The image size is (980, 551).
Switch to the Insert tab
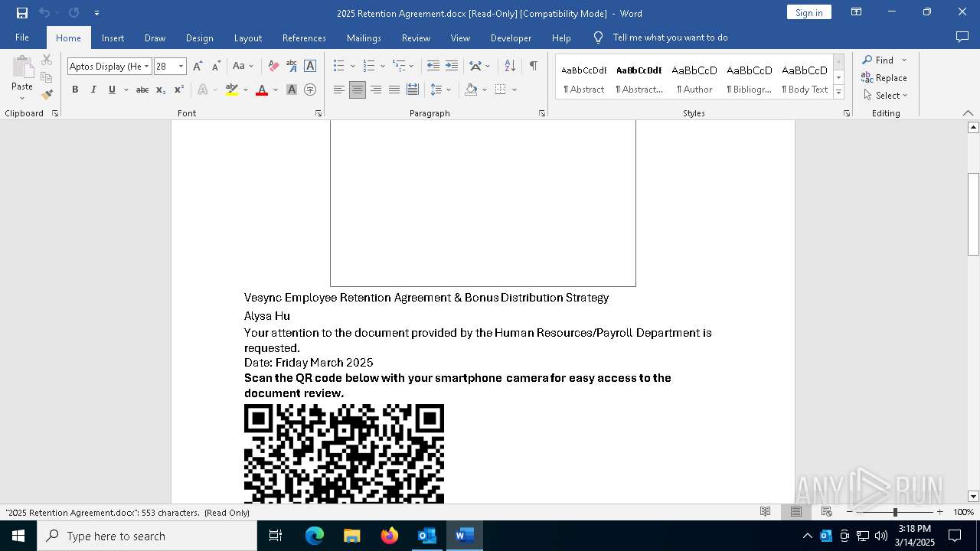(x=113, y=37)
